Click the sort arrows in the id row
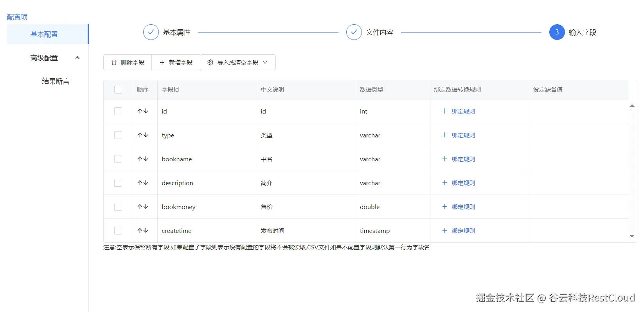644x312 pixels. 143,111
